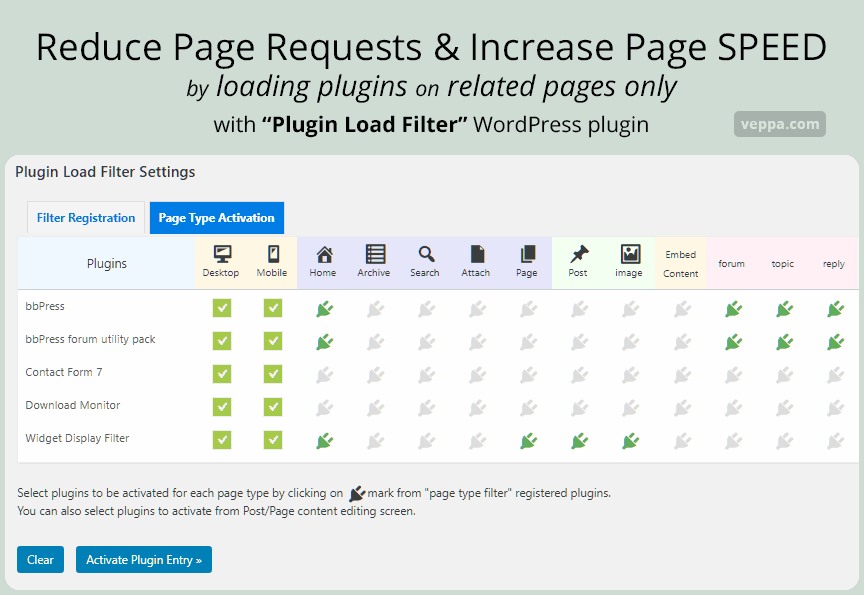Activate Contact Form 7 plug for Post
This screenshot has width=864, height=595.
pos(580,375)
